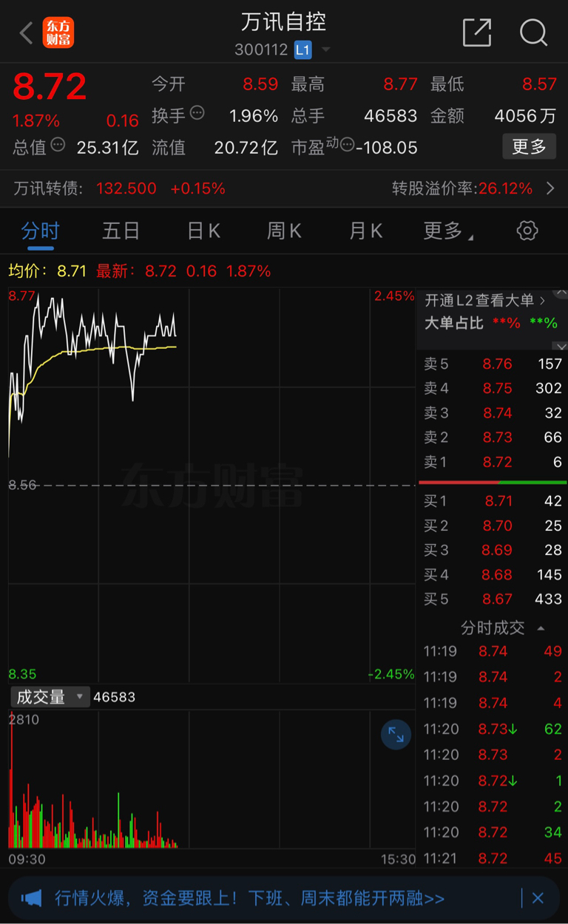Open the 成交量 indicator dropdown

(x=49, y=697)
